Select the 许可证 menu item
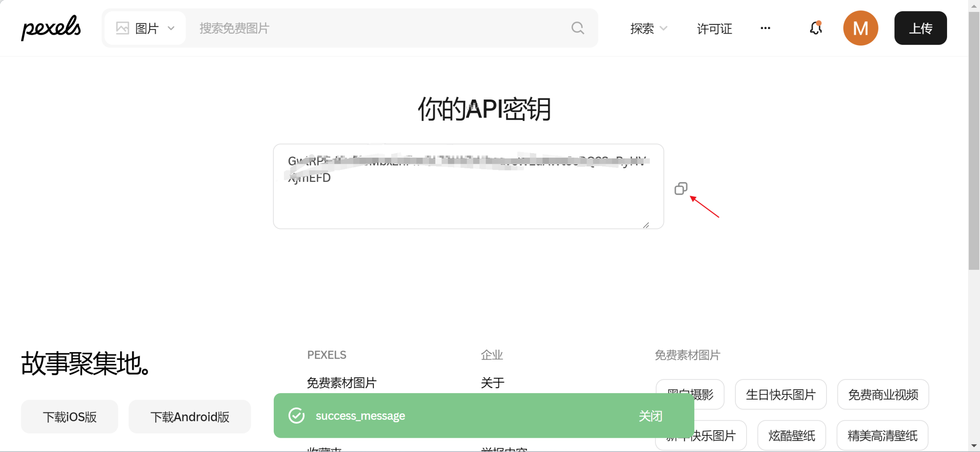This screenshot has height=452, width=980. (714, 29)
